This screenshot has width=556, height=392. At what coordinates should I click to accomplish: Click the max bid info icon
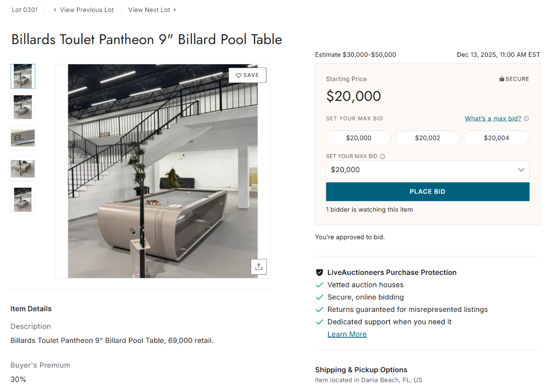[x=526, y=118]
